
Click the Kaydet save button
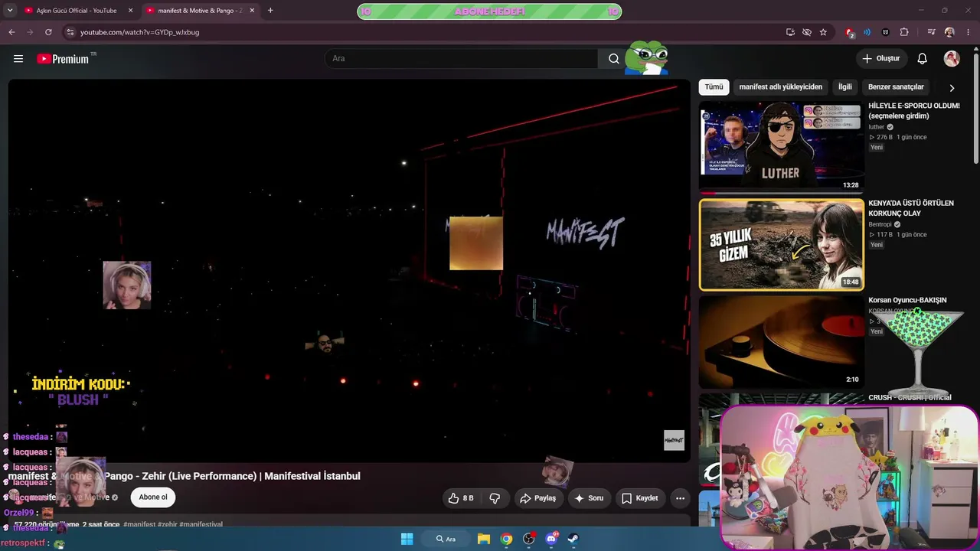(x=640, y=498)
